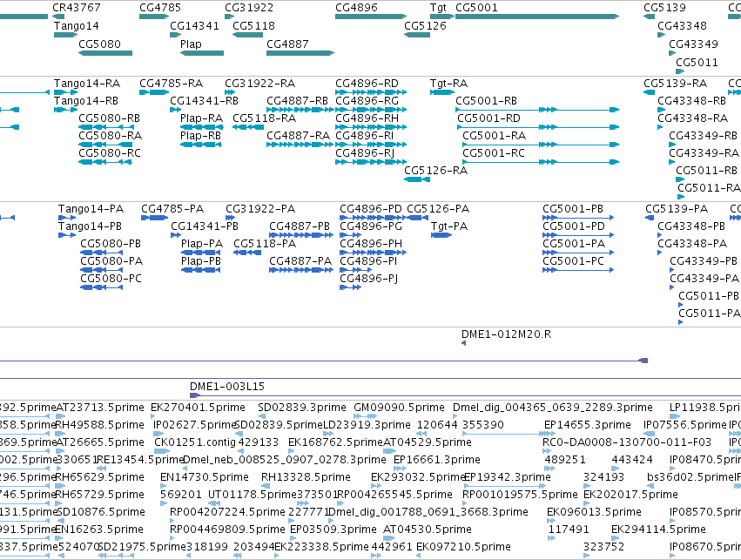
Task: Click transcript CG5001-RD
Action: tap(488, 118)
